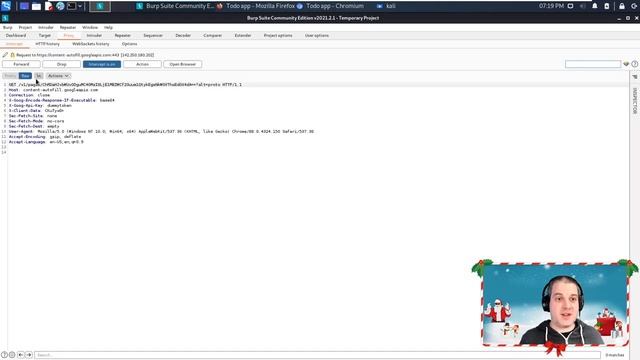Click the inspector collapse arrow icon
640x360 pixels.
pos(635,76)
